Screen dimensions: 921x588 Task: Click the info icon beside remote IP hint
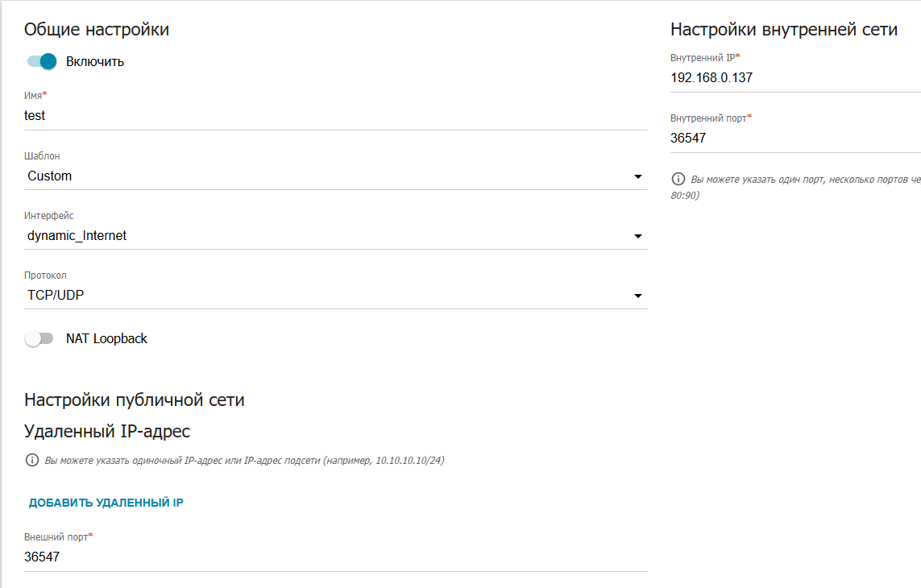32,461
